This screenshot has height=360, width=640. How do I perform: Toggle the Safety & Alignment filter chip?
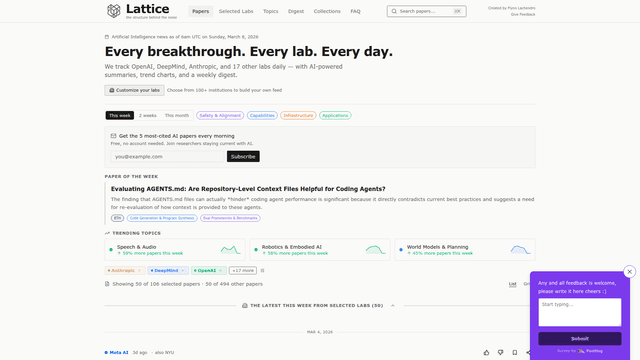tap(220, 116)
